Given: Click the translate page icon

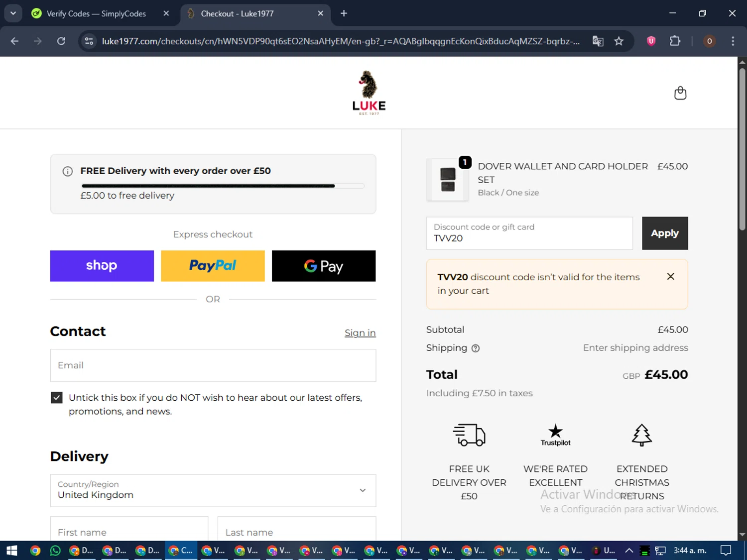Looking at the screenshot, I should (x=598, y=41).
